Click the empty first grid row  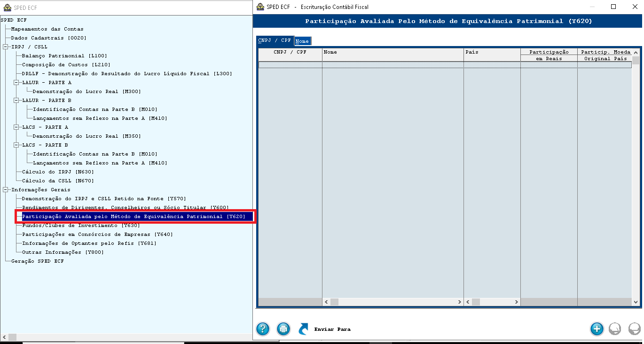tap(445, 65)
